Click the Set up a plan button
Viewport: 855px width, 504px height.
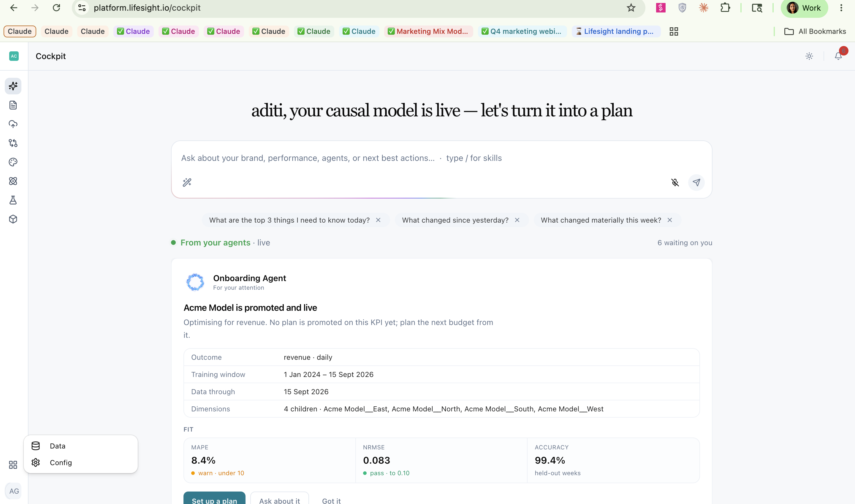pos(214,498)
